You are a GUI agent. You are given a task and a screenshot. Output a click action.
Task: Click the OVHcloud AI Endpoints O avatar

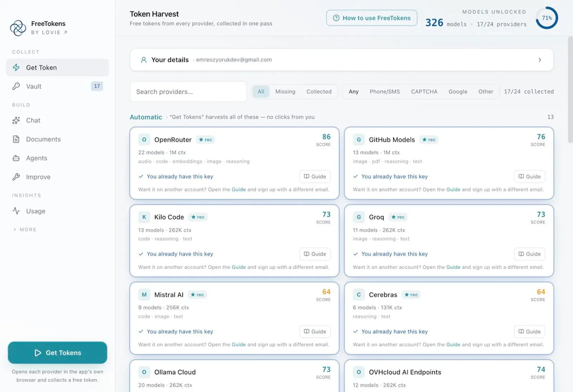tap(359, 372)
